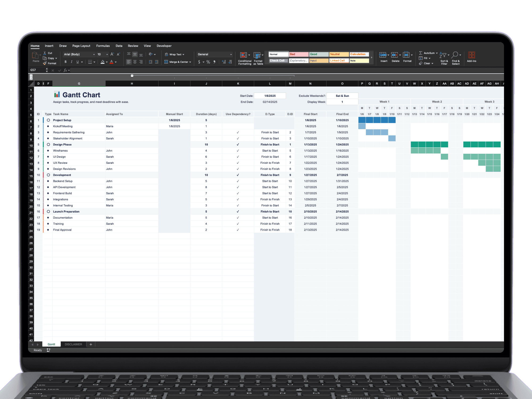Click the Borders icon
The height and width of the screenshot is (399, 532).
(x=90, y=62)
